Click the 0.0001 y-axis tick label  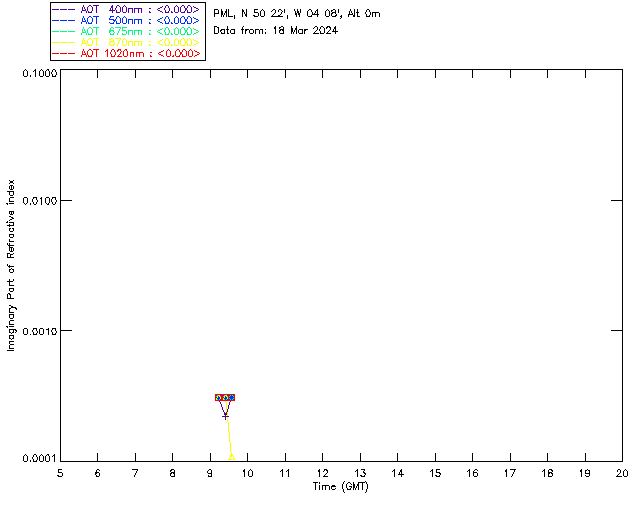point(38,458)
